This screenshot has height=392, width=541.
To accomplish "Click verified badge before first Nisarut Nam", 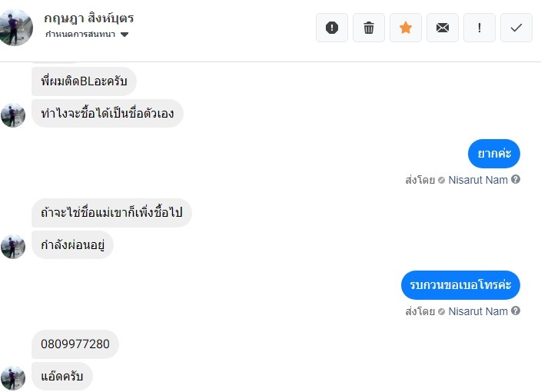I will pos(441,181).
